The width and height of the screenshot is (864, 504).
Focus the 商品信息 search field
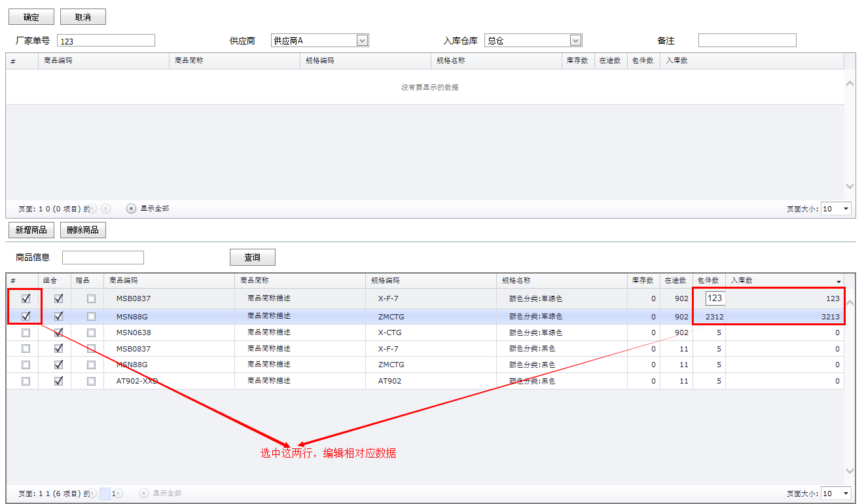pyautogui.click(x=103, y=257)
